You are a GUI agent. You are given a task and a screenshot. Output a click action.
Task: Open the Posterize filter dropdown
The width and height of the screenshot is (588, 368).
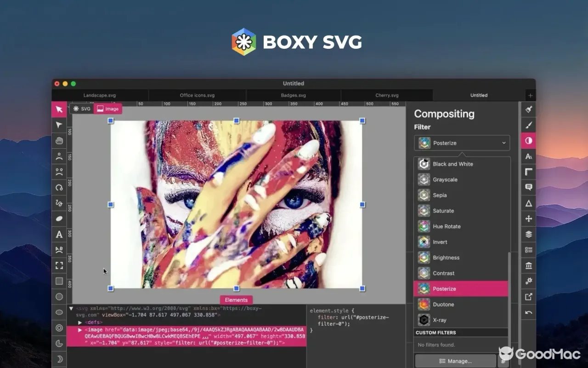tap(462, 143)
